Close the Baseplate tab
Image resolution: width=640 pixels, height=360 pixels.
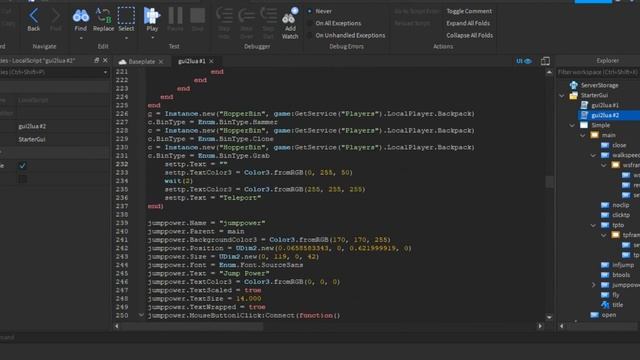[x=161, y=62]
